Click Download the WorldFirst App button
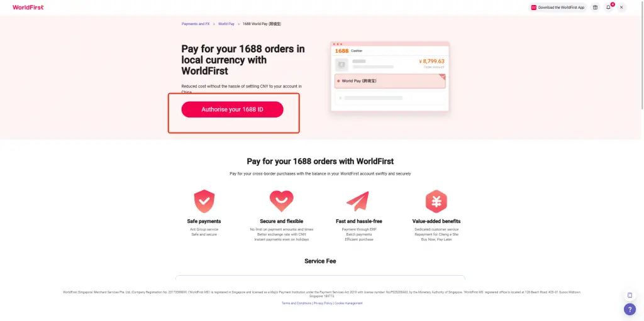 [558, 8]
